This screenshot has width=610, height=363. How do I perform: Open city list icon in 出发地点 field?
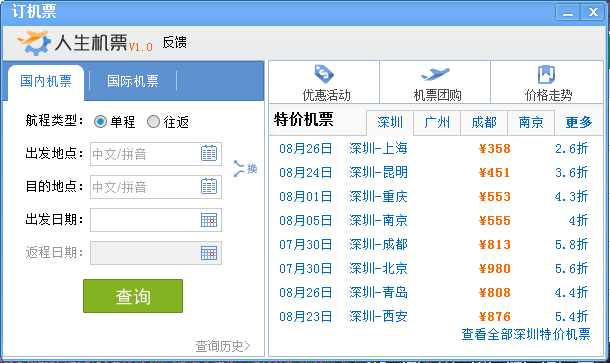(x=209, y=153)
